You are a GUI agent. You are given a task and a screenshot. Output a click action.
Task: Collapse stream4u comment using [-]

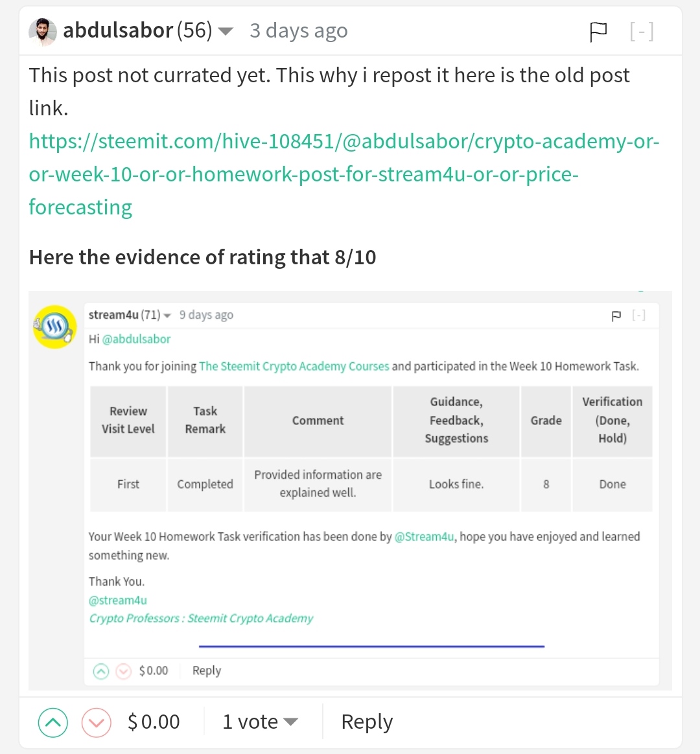[x=638, y=315]
